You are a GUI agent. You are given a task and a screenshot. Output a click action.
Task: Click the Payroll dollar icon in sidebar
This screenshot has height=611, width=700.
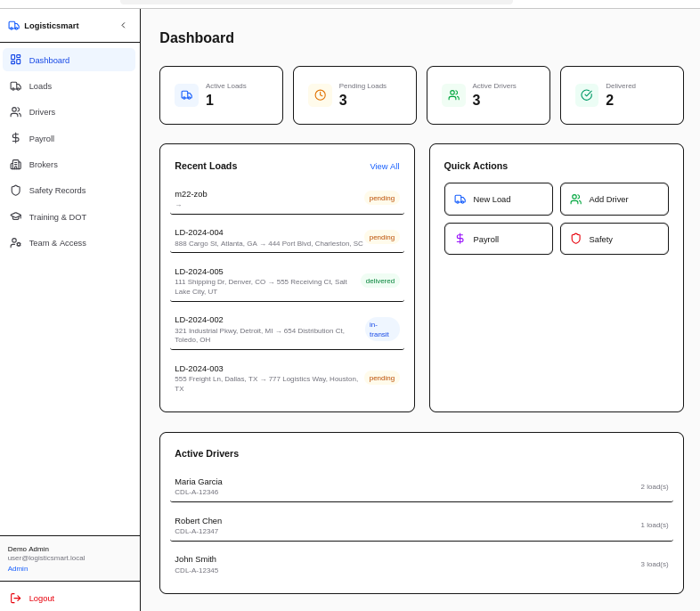16,138
